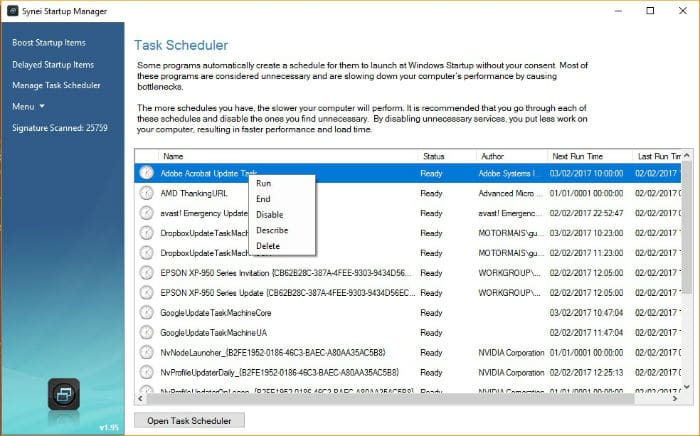Maximize the Synei Startup Manager window
Screen dimensions: 700x436
coord(650,11)
